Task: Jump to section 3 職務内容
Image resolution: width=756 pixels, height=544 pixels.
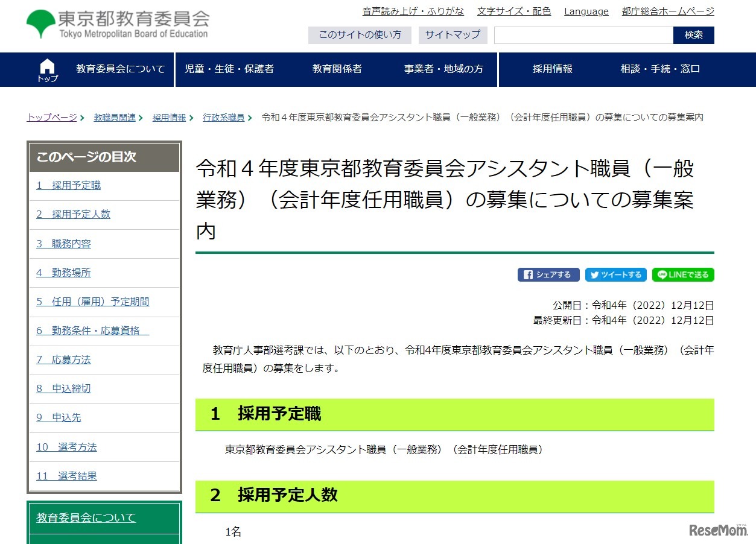Action: 63,244
